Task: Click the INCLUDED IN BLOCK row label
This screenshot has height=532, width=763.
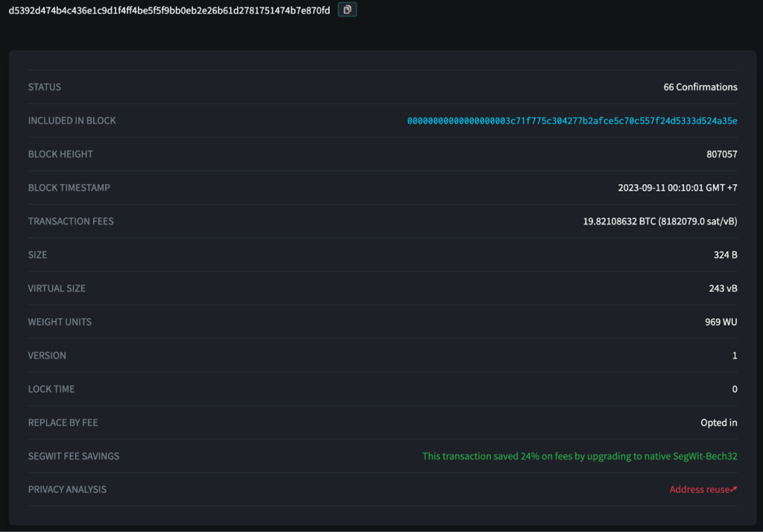Action: (72, 121)
